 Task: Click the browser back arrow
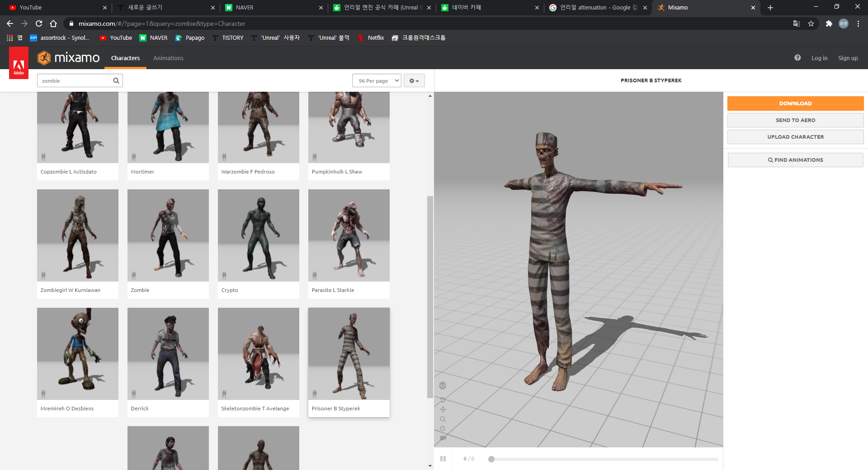click(x=10, y=23)
